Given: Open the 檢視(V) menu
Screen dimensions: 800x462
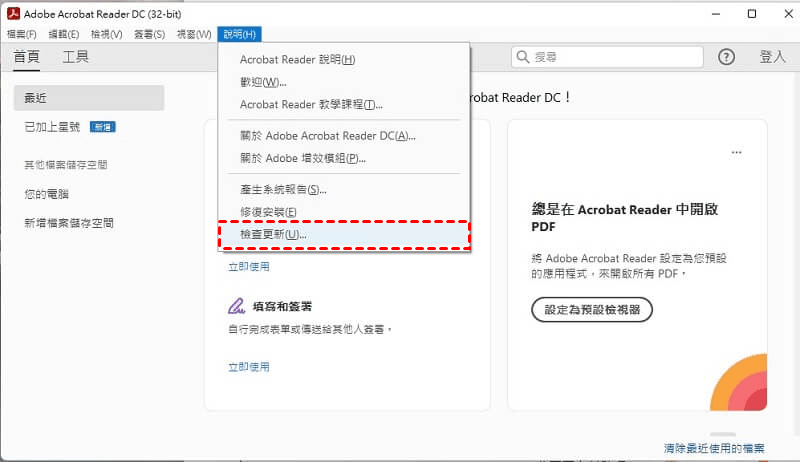Looking at the screenshot, I should pyautogui.click(x=107, y=34).
